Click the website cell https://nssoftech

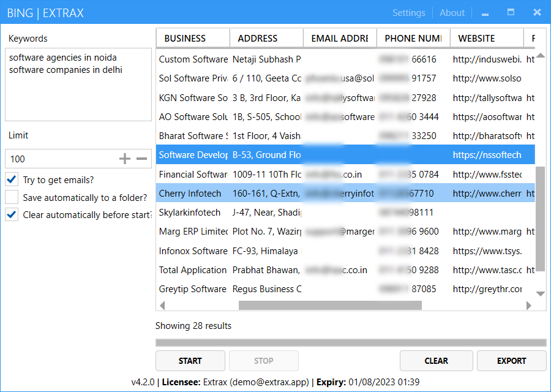pos(487,155)
